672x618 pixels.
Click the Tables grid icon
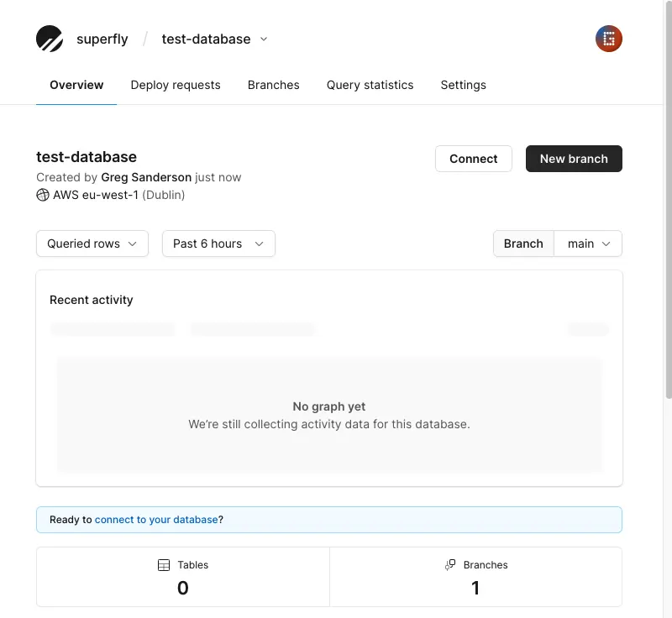[x=164, y=565]
